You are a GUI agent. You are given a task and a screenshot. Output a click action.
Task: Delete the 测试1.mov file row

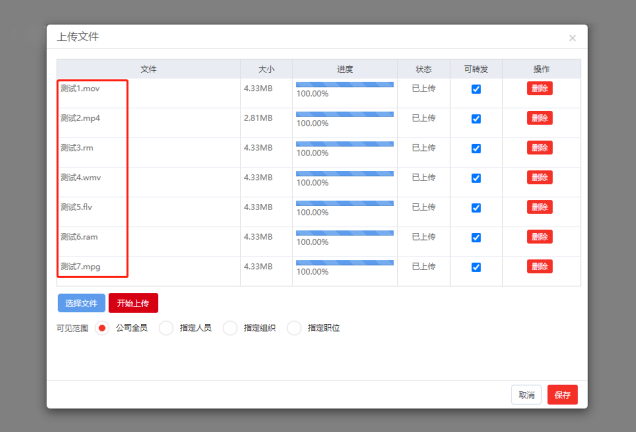540,89
